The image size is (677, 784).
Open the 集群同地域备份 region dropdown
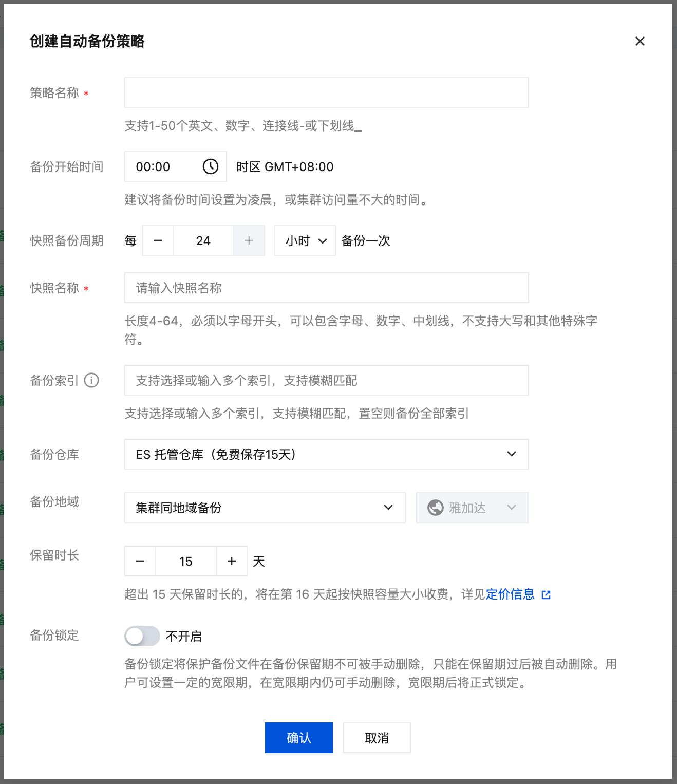(265, 508)
